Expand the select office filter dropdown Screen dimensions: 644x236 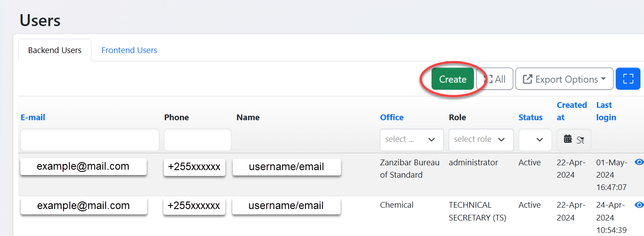click(412, 140)
